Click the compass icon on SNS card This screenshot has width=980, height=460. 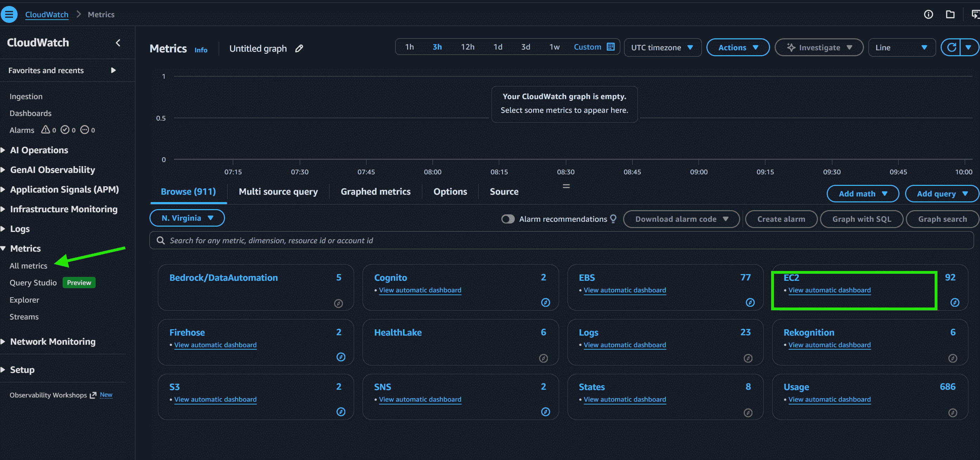545,412
